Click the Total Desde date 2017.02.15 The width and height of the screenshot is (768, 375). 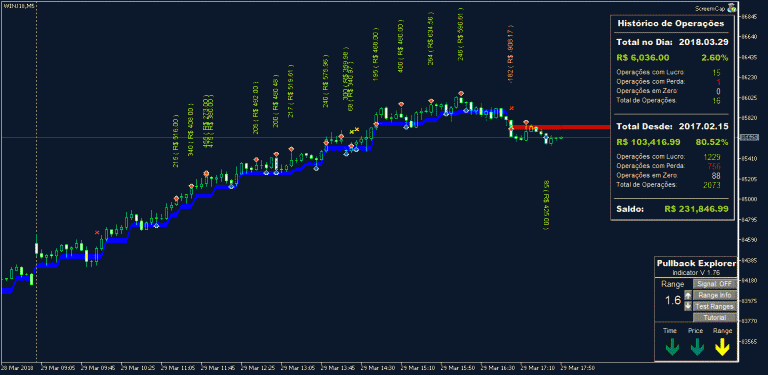(x=703, y=126)
